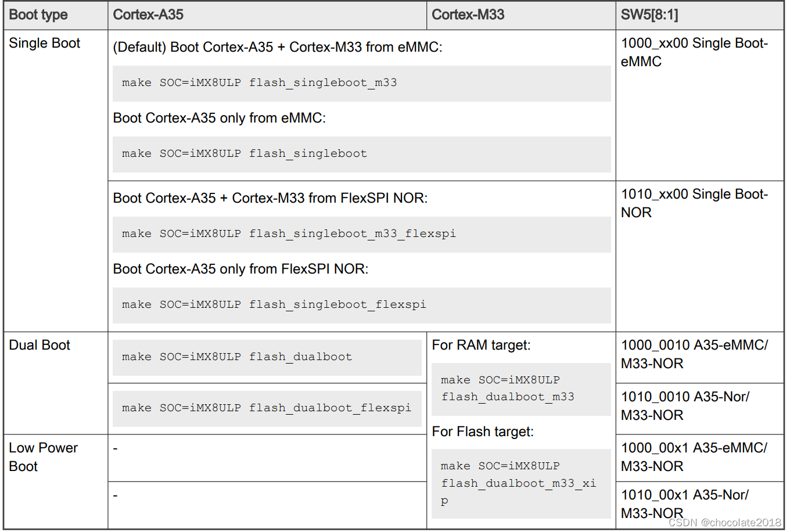This screenshot has width=790, height=532.
Task: Click the 'flash_dualboot_flexspi' code block
Action: (267, 408)
